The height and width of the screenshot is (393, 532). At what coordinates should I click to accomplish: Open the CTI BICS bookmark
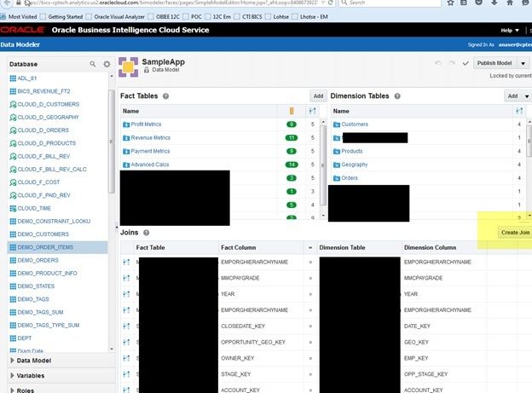(248, 17)
